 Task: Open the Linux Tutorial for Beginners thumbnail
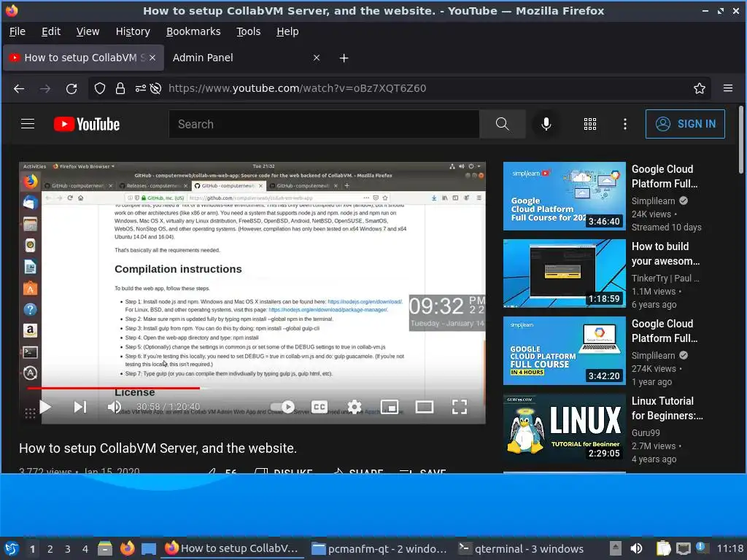point(564,428)
